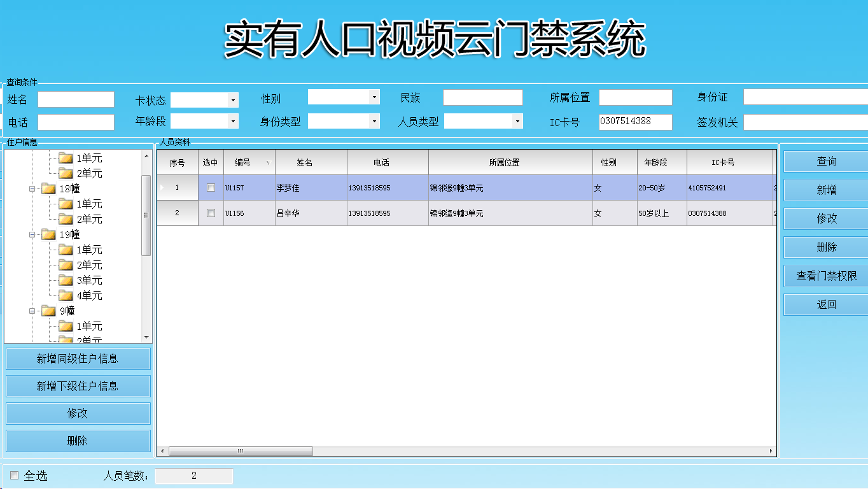The image size is (868, 489).
Task: Click the 修改 button in the right panel
Action: click(x=826, y=218)
